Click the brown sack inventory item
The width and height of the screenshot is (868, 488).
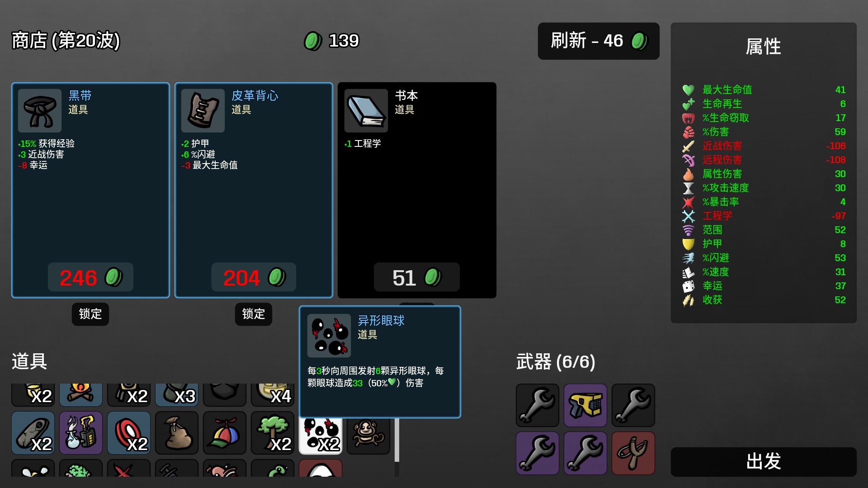(x=177, y=433)
